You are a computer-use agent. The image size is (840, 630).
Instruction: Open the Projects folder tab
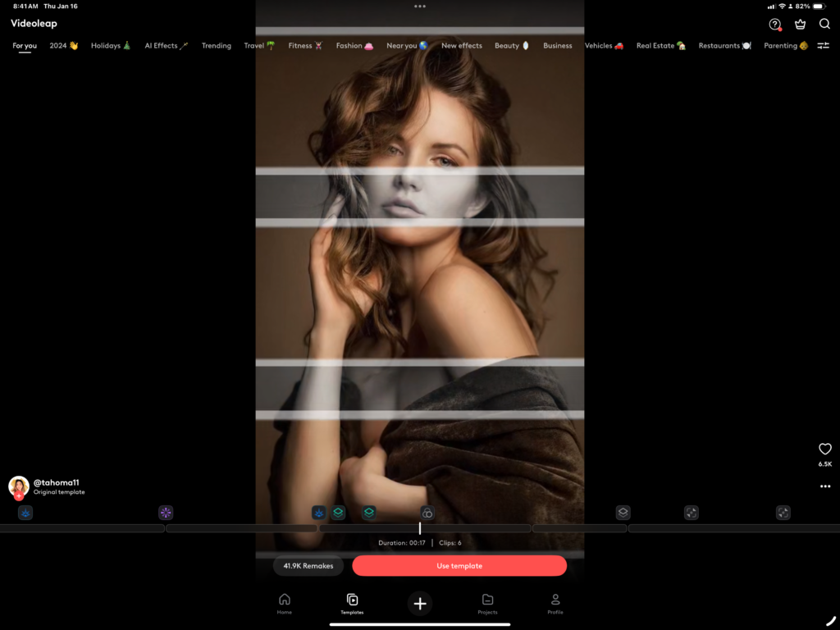click(x=487, y=603)
